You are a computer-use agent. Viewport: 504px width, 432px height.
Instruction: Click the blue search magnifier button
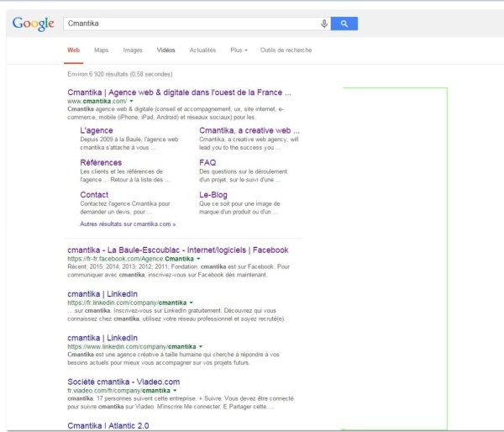point(344,24)
